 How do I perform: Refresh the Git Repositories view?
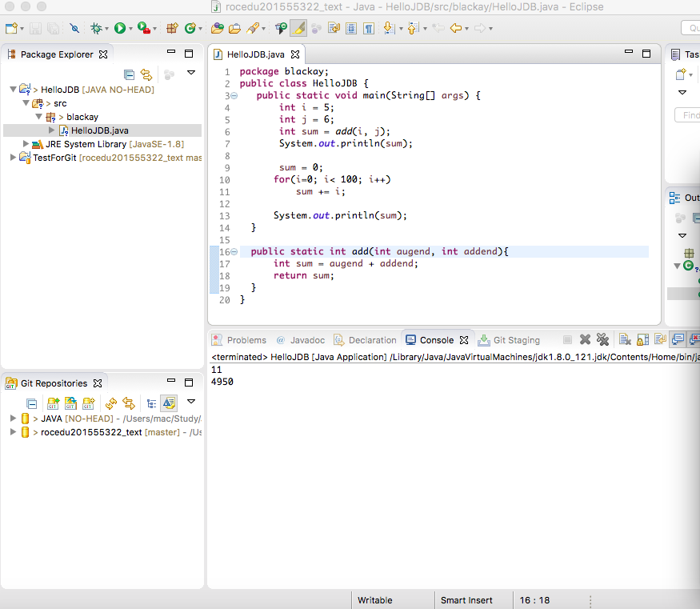(x=110, y=403)
